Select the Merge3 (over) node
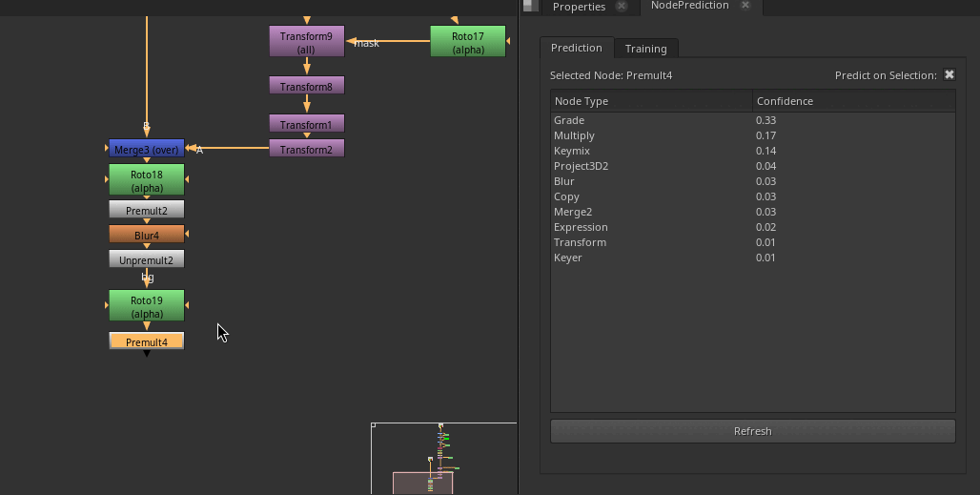Viewport: 980px width, 495px height. (147, 149)
